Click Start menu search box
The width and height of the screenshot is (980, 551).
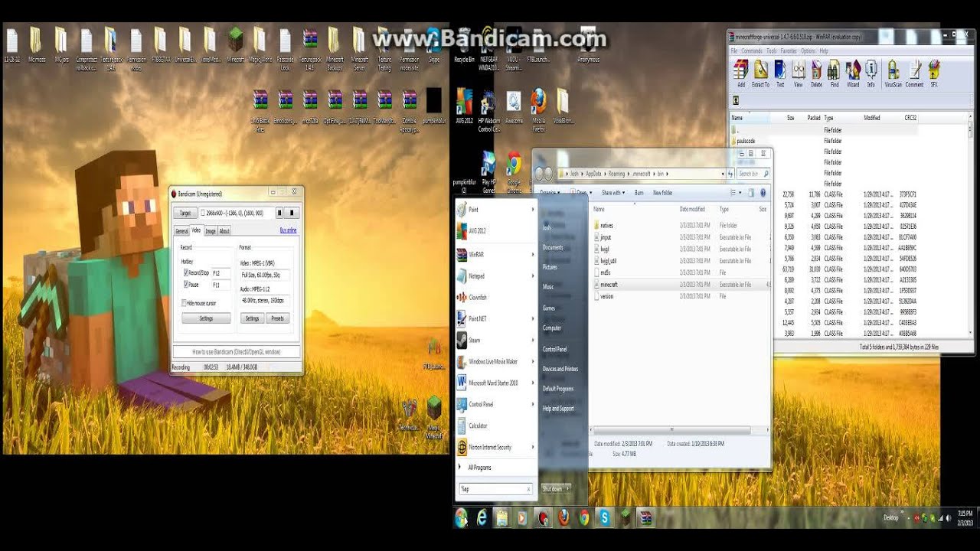pyautogui.click(x=495, y=488)
